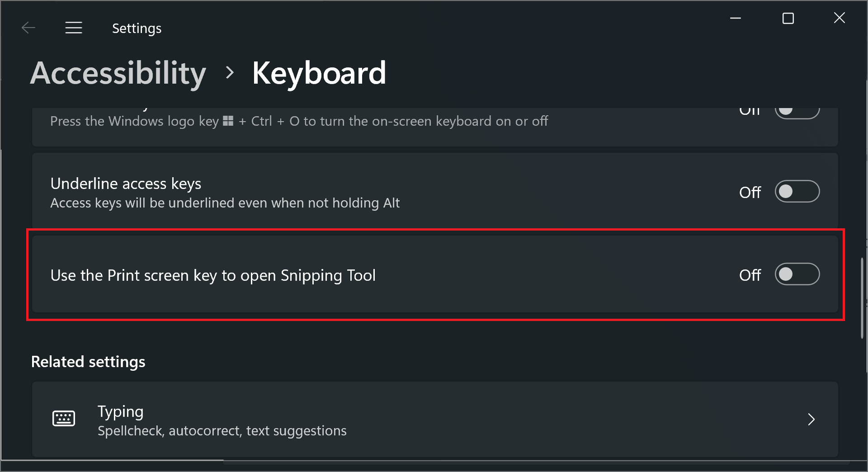Viewport: 868px width, 472px height.
Task: Click Spellcheck, autocorrect, text suggestions
Action: click(222, 430)
